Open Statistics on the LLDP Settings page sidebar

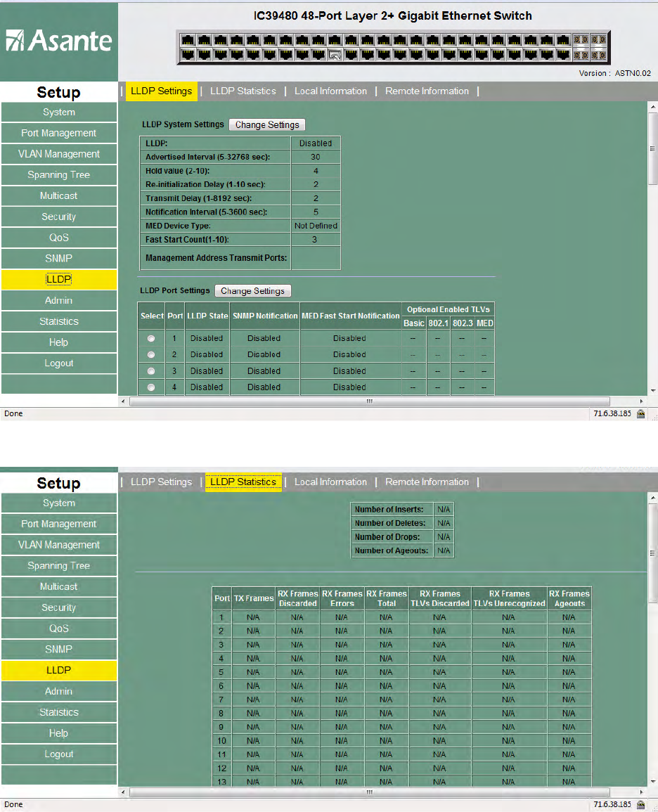(59, 321)
